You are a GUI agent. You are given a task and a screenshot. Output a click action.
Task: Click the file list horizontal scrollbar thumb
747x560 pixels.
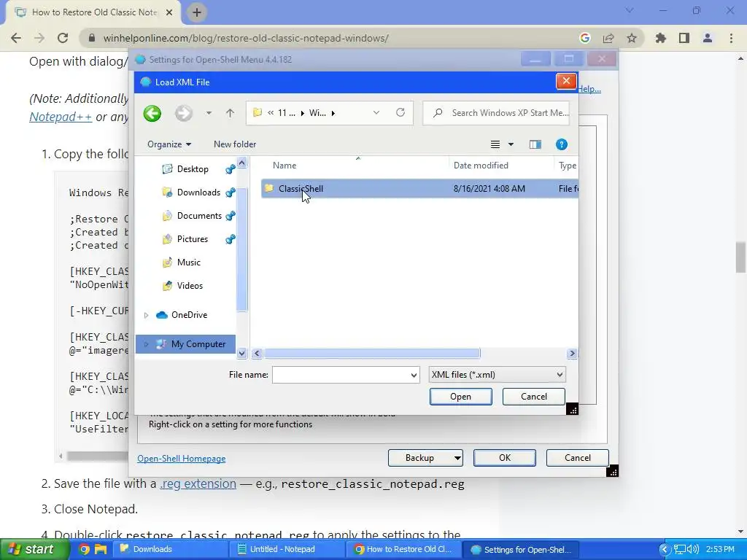click(x=371, y=354)
